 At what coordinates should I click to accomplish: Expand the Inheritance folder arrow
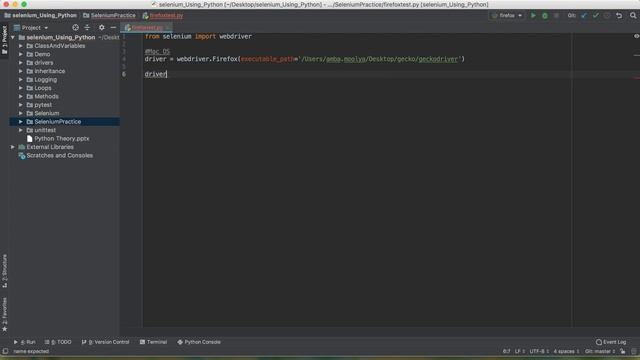click(x=21, y=71)
